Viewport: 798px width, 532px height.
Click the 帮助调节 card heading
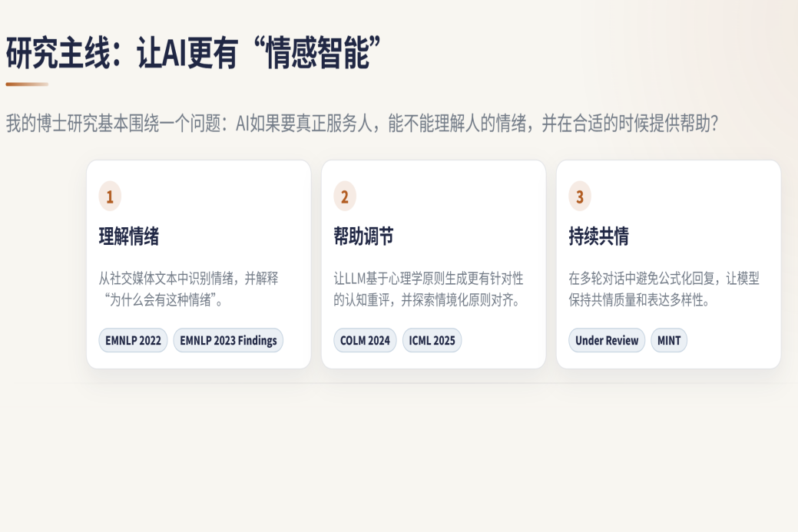coord(363,236)
